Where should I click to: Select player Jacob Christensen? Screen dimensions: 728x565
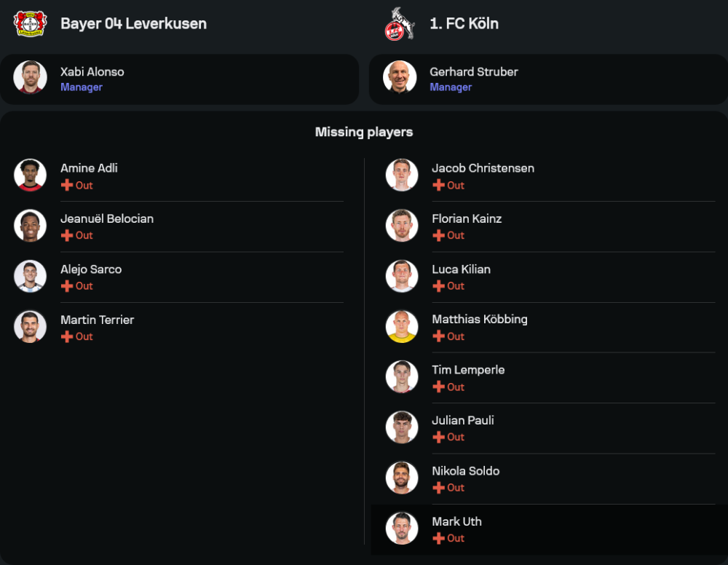[483, 168]
